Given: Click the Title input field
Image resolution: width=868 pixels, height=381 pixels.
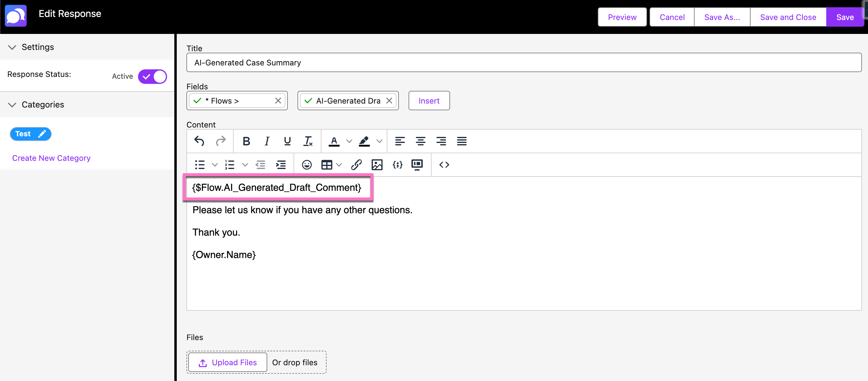Looking at the screenshot, I should click(x=524, y=62).
